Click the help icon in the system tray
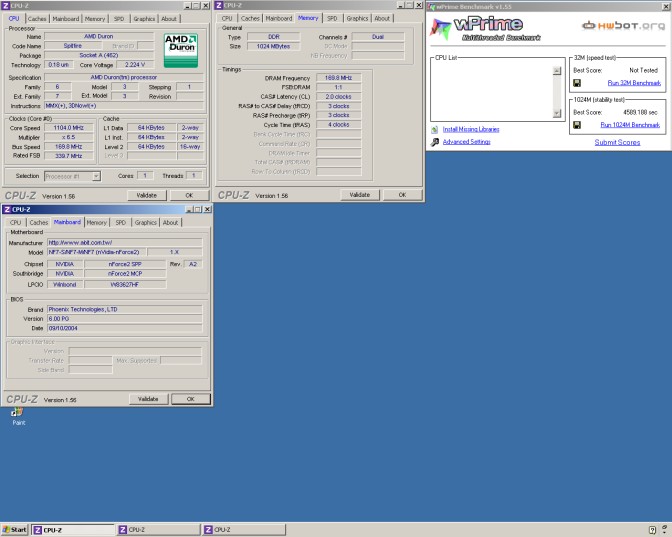Viewport: 672px width, 537px height. pyautogui.click(x=652, y=530)
